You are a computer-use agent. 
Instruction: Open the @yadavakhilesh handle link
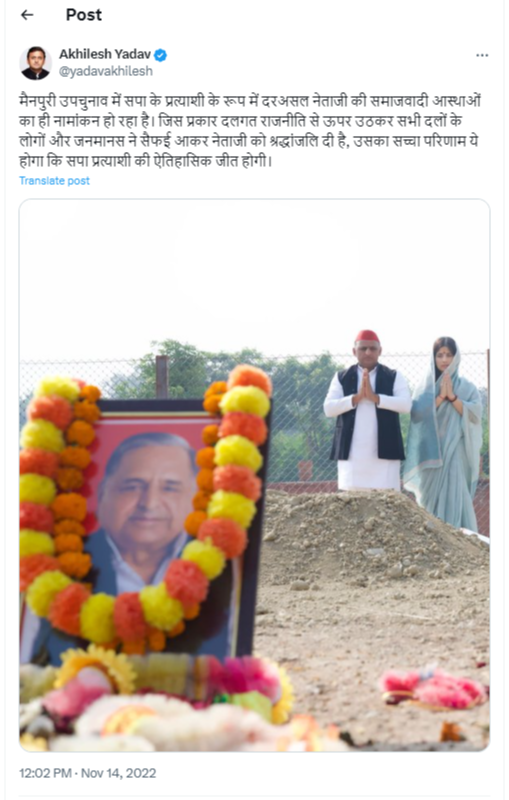pyautogui.click(x=106, y=71)
